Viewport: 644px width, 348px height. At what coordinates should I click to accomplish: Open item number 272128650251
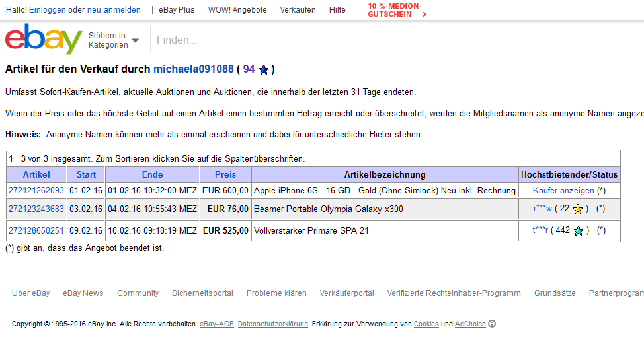coord(36,230)
